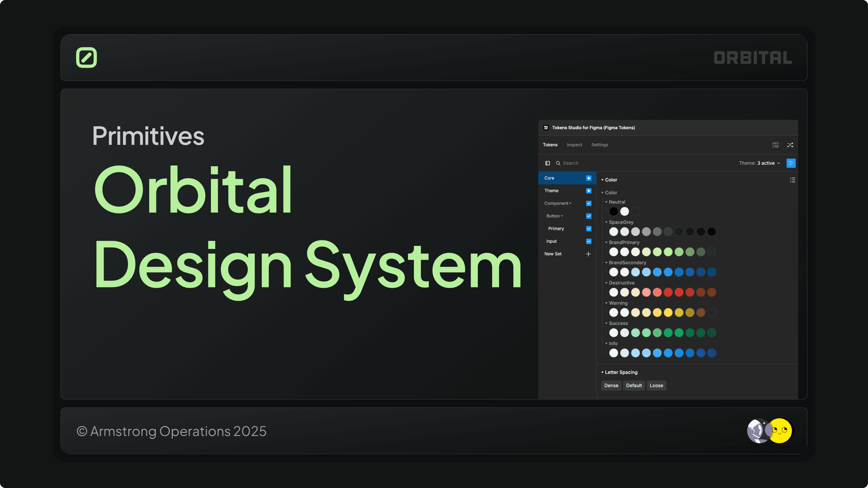868x488 pixels.
Task: Click the Dense letter spacing token
Action: click(x=611, y=385)
